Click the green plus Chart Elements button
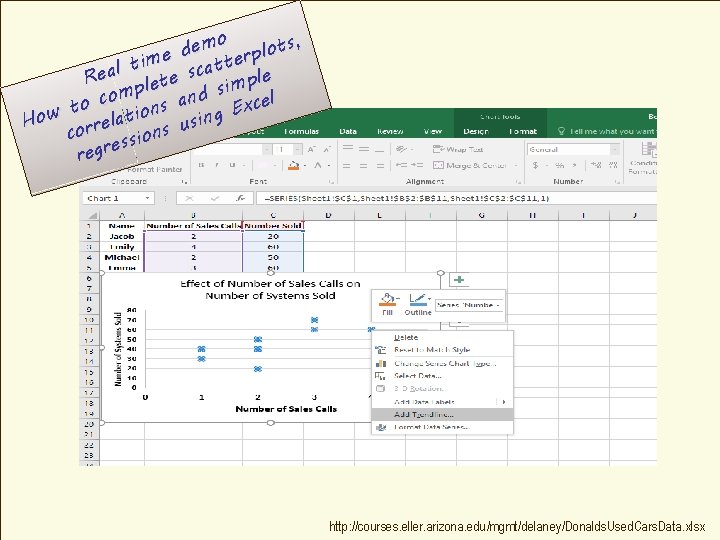 (459, 280)
